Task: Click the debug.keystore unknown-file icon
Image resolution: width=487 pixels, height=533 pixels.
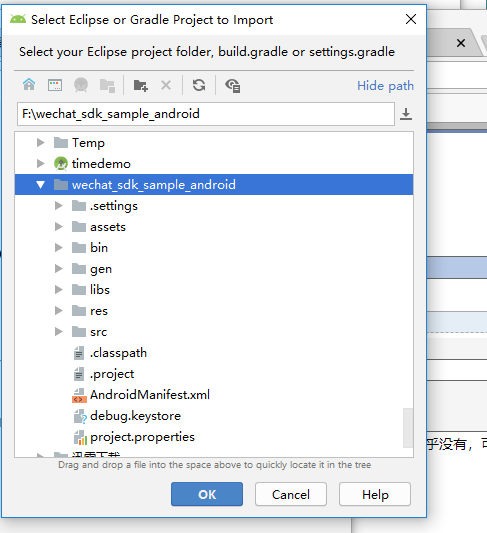Action: tap(80, 416)
